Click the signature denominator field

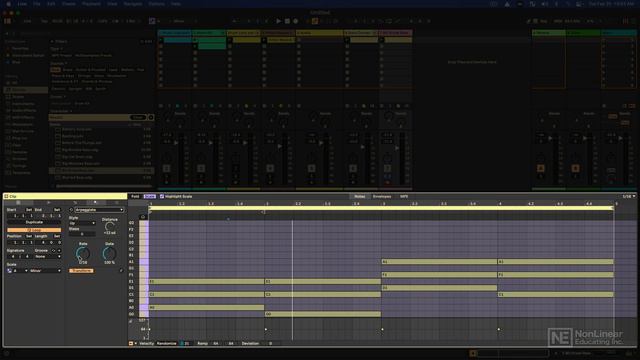(27, 256)
